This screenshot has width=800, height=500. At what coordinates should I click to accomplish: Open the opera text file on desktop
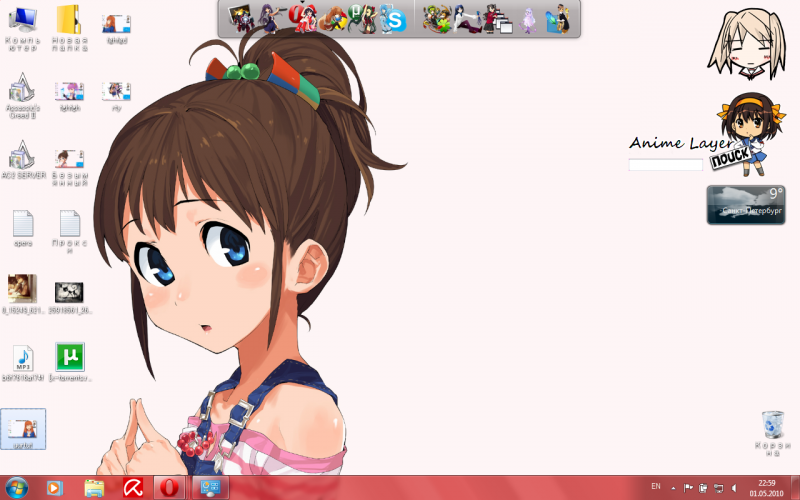pos(23,228)
